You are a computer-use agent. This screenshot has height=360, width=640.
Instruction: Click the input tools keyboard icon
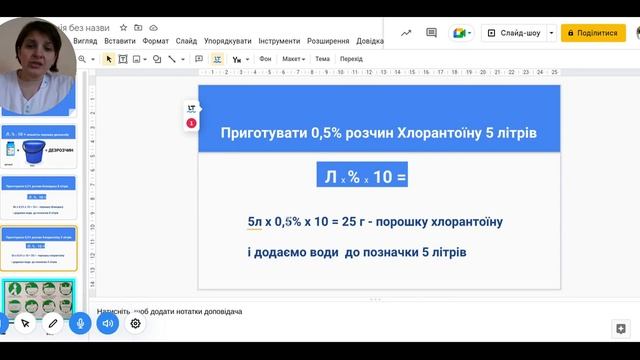click(236, 60)
